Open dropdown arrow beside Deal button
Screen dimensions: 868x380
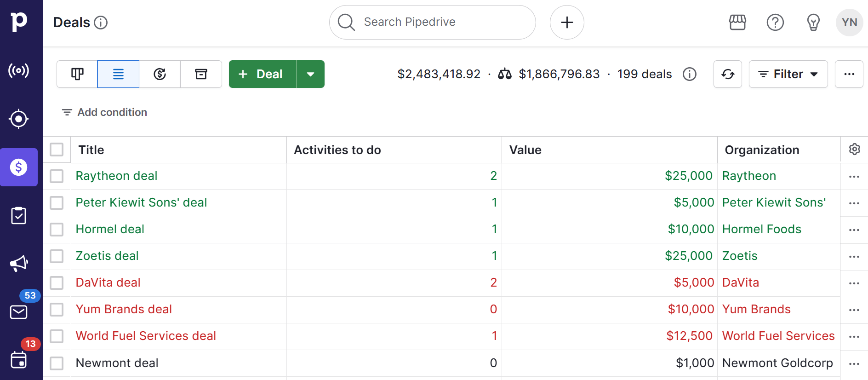[310, 74]
